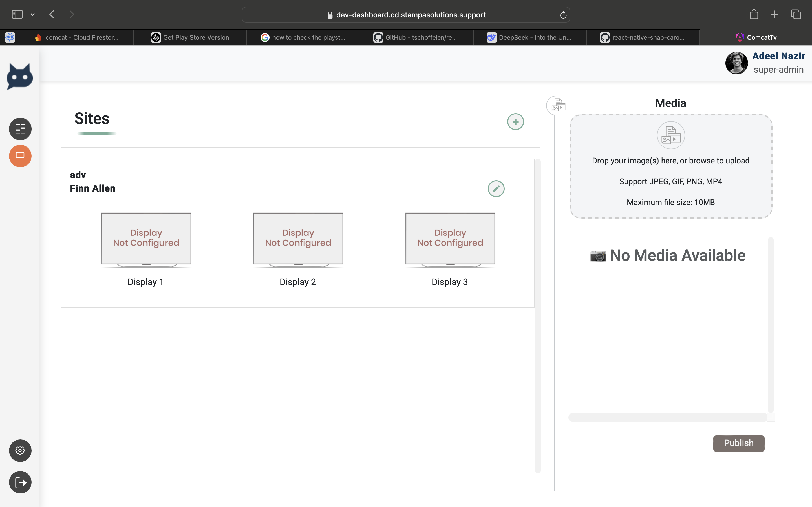Open the dashboard grid icon in sidebar
812x507 pixels.
(20, 129)
